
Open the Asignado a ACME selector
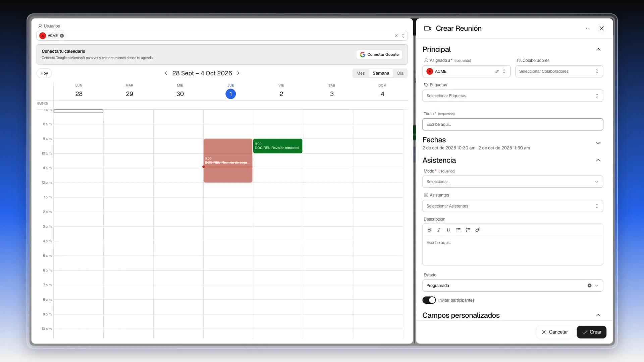pyautogui.click(x=466, y=71)
